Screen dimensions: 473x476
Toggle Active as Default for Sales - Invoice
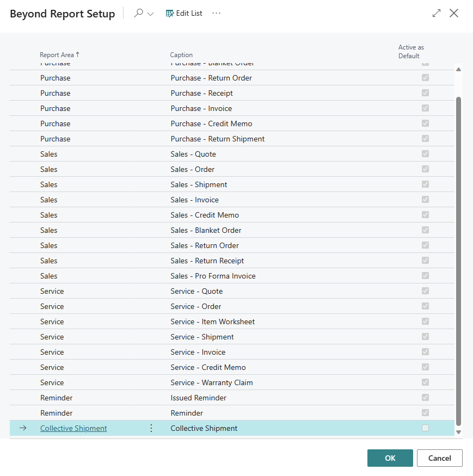click(425, 200)
